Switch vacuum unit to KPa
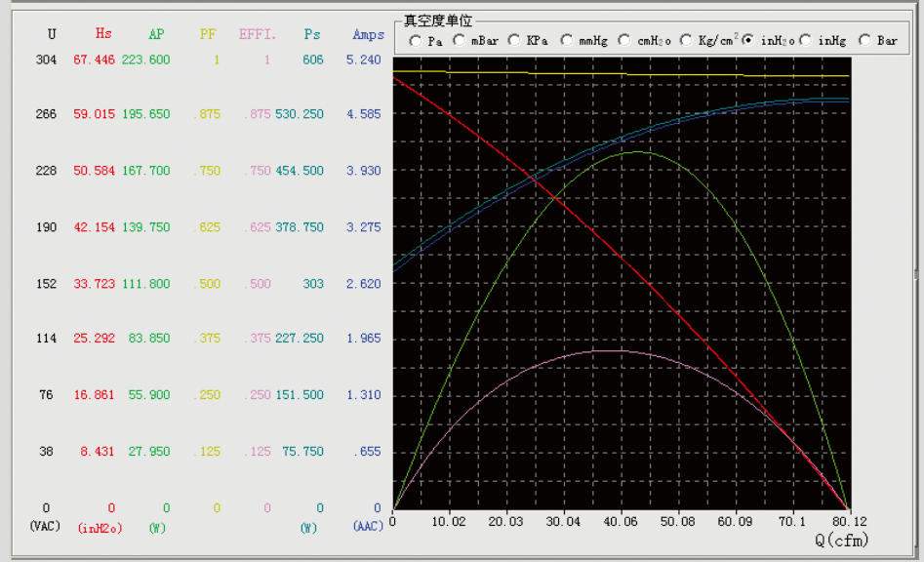The height and width of the screenshot is (562, 924). point(514,41)
